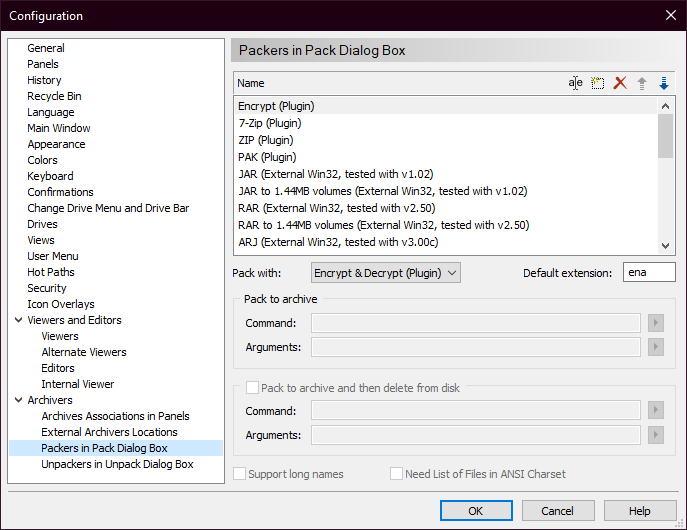Image resolution: width=687 pixels, height=530 pixels.
Task: Collapse the Viewers and Editors tree node
Action: (x=18, y=320)
